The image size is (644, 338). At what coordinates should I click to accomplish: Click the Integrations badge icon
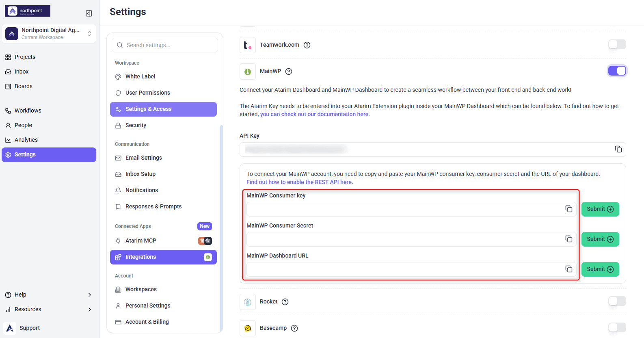point(208,257)
